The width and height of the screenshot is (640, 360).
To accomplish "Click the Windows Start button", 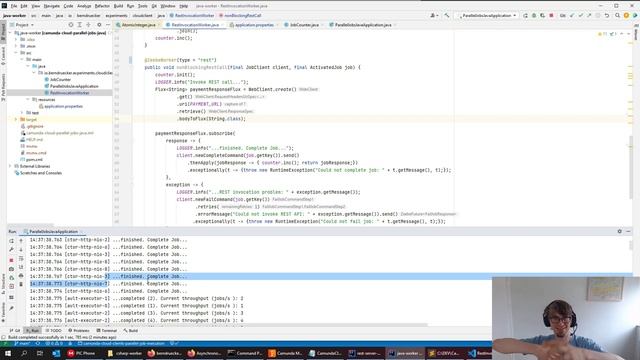I will point(8,353).
